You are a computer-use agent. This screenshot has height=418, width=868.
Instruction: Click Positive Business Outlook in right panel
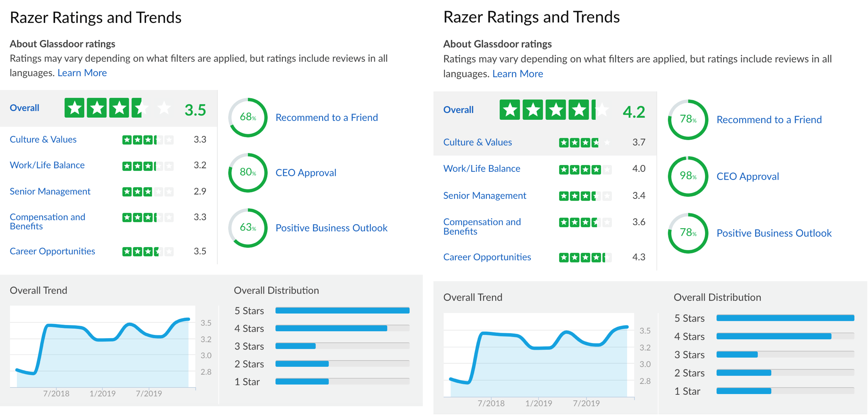click(x=774, y=233)
